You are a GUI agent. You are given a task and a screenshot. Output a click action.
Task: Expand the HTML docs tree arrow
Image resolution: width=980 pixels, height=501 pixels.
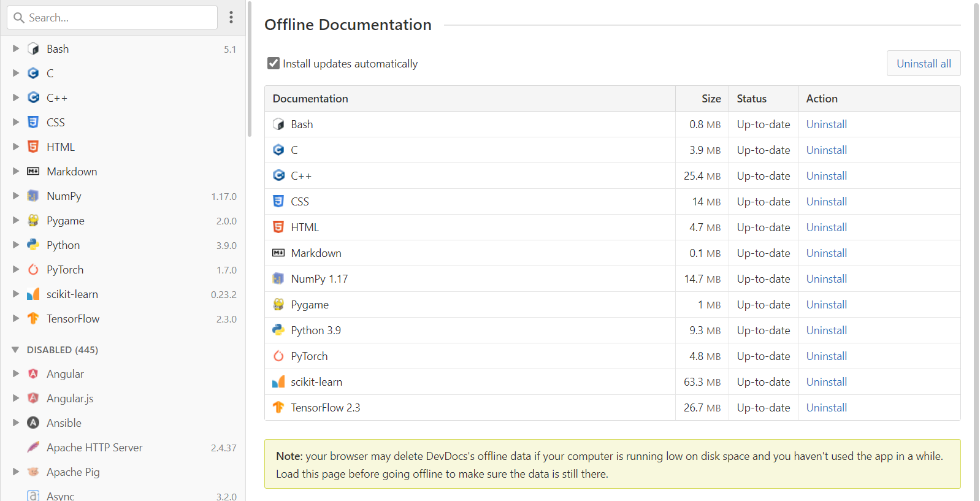[16, 147]
